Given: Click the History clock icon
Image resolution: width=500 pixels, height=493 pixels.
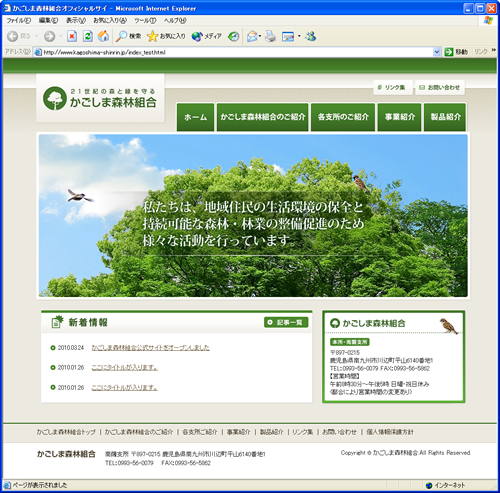Looking at the screenshot, I should pos(233,36).
